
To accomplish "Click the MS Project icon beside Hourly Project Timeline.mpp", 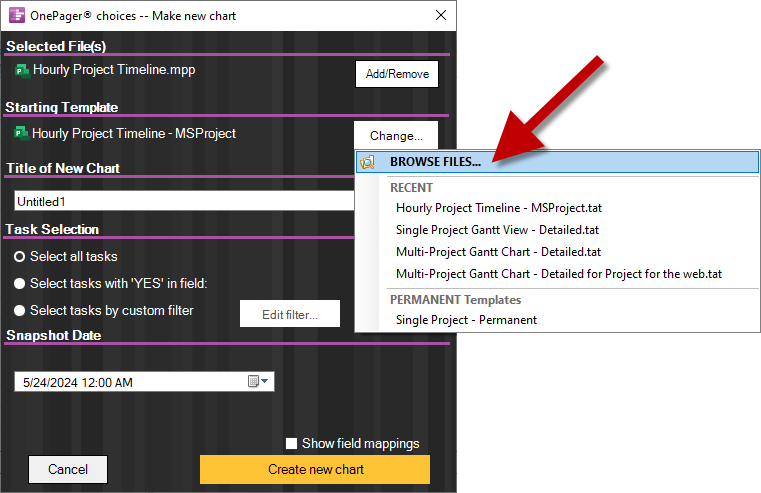I will point(22,70).
